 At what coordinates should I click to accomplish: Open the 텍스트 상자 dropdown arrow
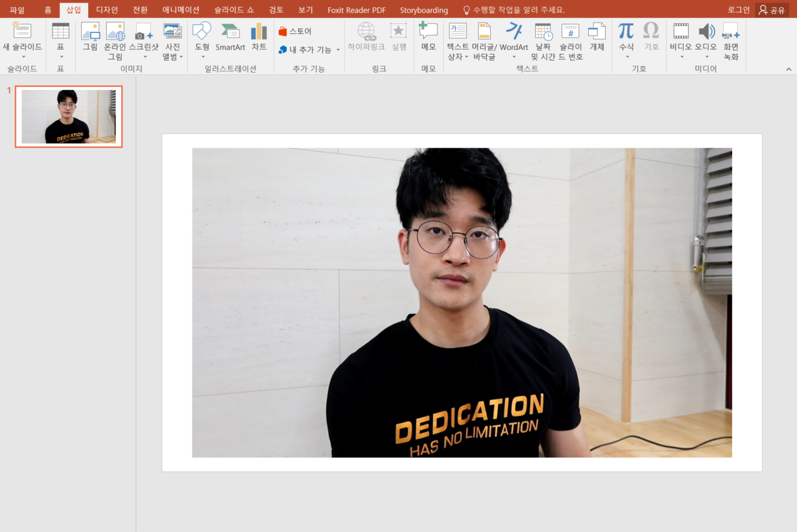[467, 58]
